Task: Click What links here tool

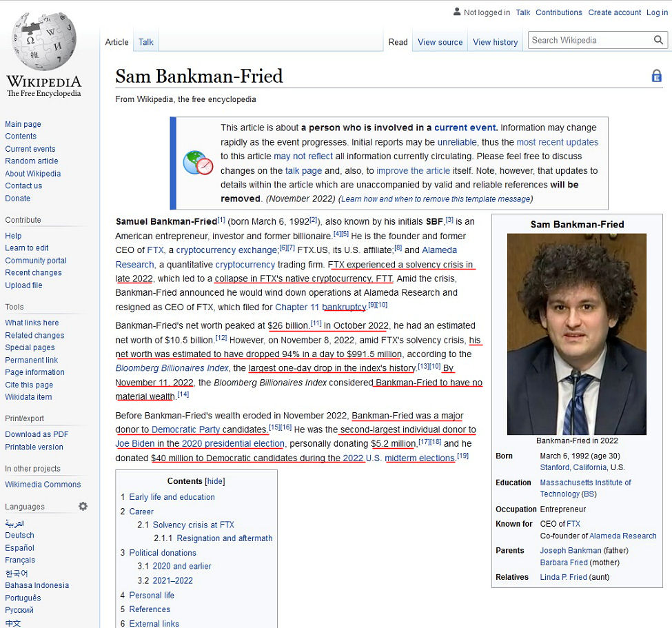Action: coord(32,323)
